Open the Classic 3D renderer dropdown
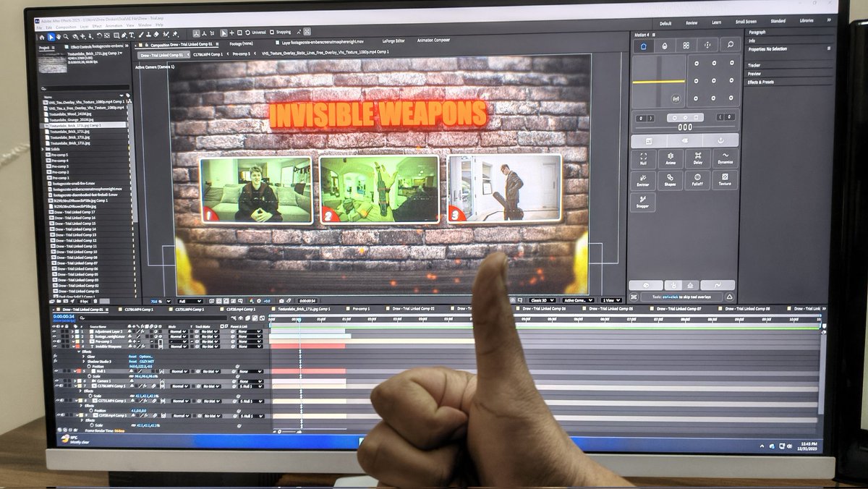 (x=542, y=300)
